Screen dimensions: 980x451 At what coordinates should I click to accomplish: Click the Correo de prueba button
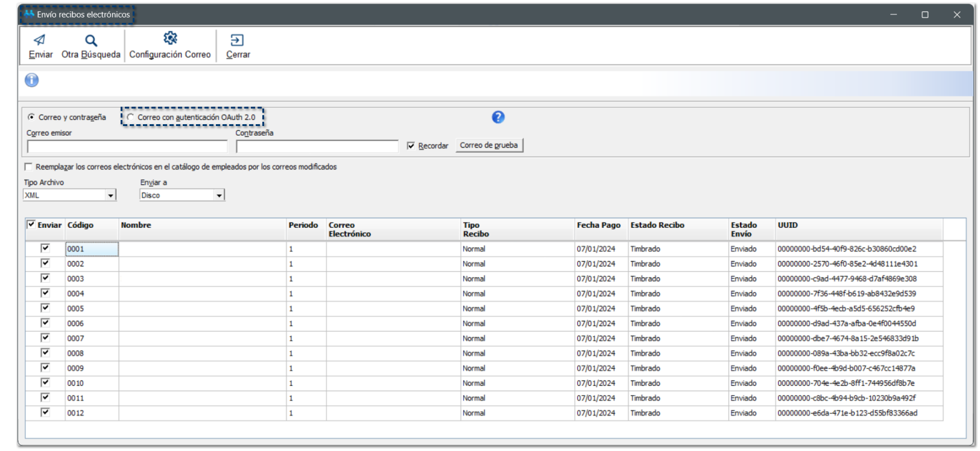[x=488, y=145]
